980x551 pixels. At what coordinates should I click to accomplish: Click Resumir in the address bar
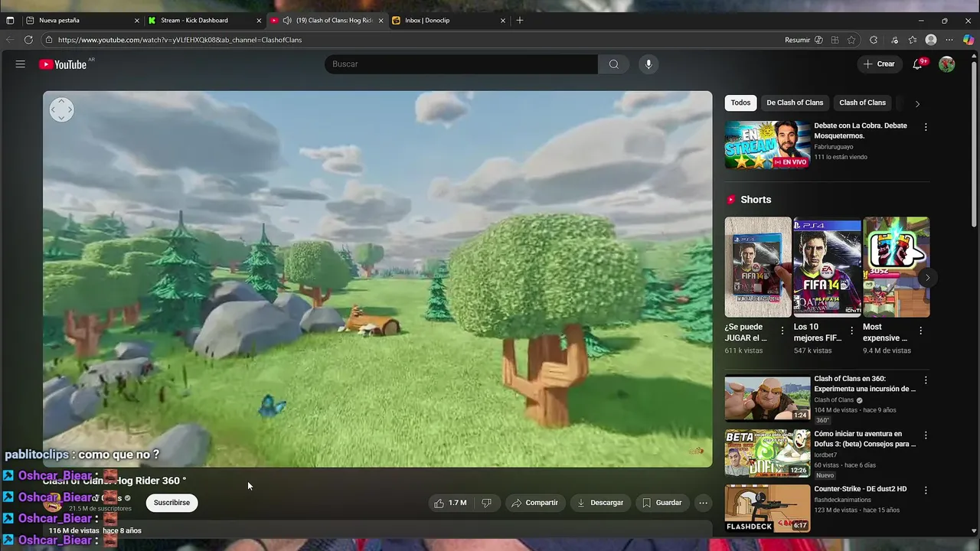(x=797, y=40)
